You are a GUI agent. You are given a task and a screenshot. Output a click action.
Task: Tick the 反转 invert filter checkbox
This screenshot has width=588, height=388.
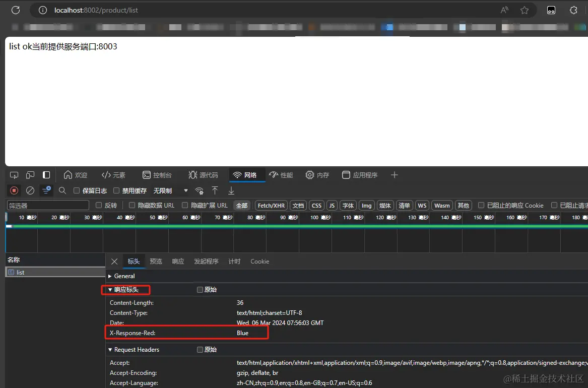click(99, 205)
